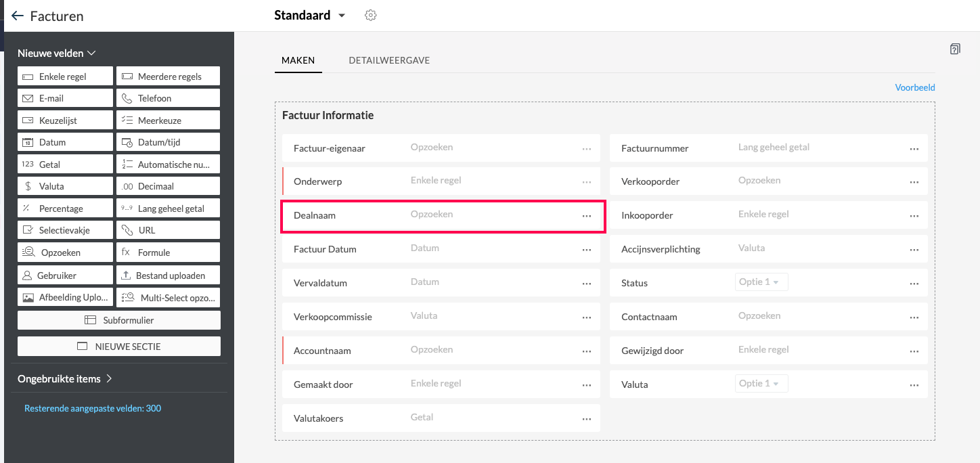The width and height of the screenshot is (980, 463).
Task: Choose the Formule field type
Action: (169, 252)
